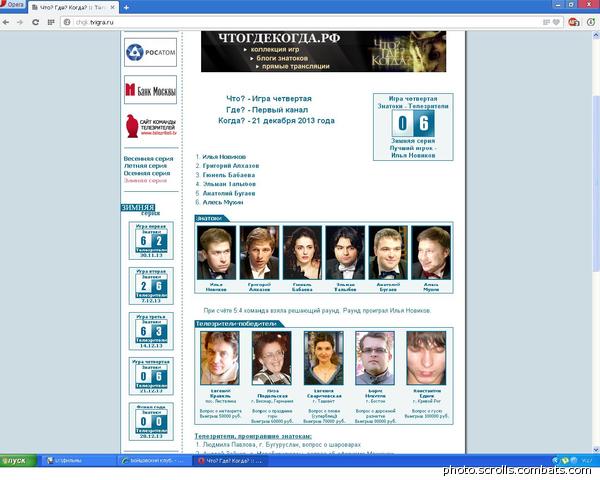Open the Зимняя серия link
This screenshot has height=480, width=600.
coord(145,180)
